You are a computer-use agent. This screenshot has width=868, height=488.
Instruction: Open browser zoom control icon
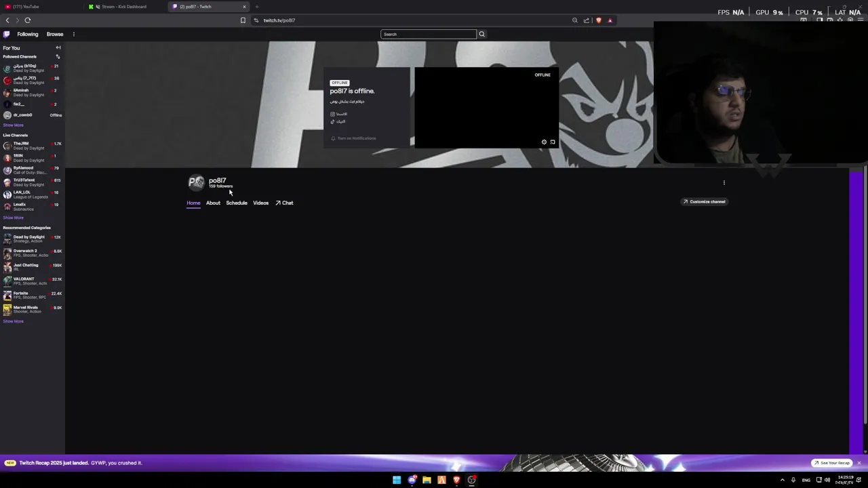point(575,20)
